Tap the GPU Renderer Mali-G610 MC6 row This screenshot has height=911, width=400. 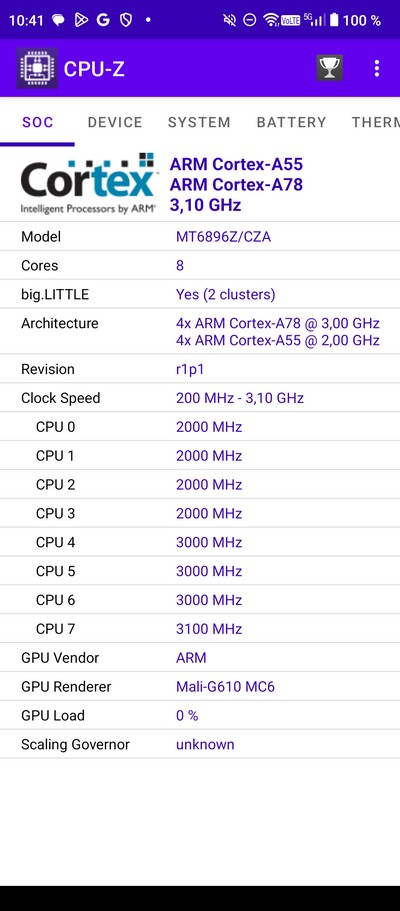pyautogui.click(x=200, y=687)
